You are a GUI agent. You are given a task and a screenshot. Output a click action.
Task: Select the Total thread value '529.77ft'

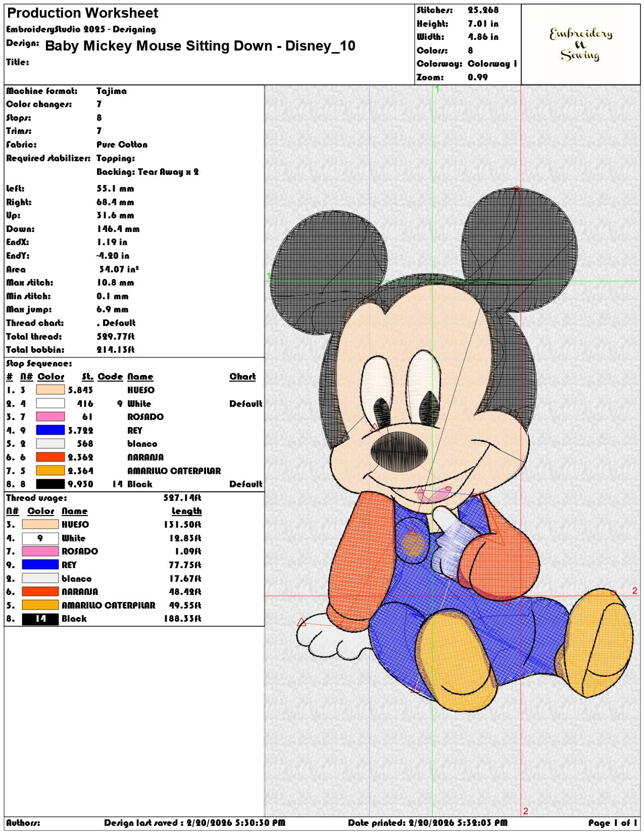click(x=116, y=336)
